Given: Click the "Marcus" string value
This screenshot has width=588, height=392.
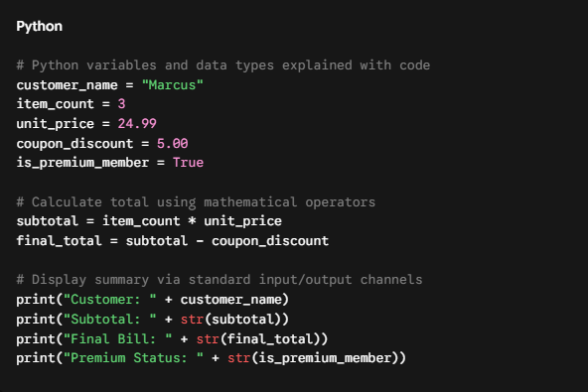Looking at the screenshot, I should point(172,85).
